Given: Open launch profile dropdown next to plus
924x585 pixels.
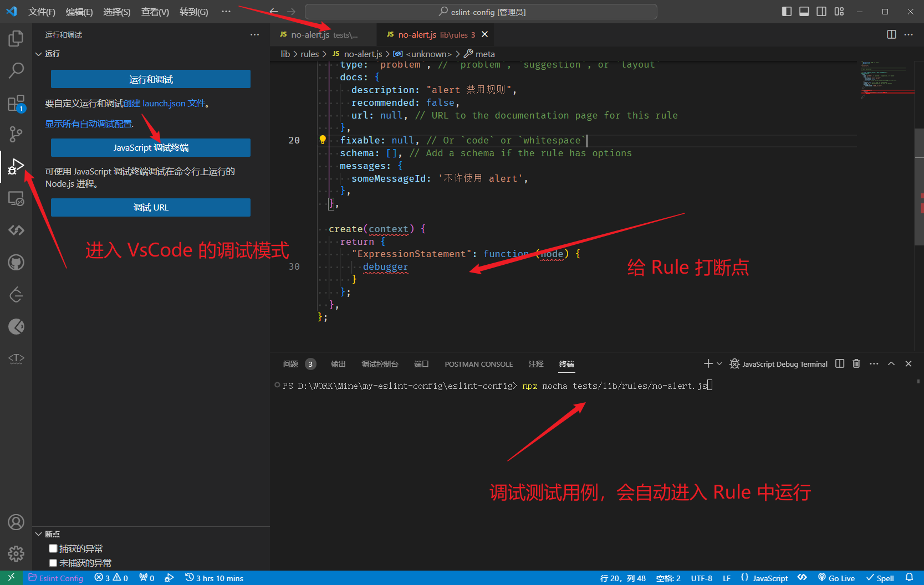Looking at the screenshot, I should point(719,363).
